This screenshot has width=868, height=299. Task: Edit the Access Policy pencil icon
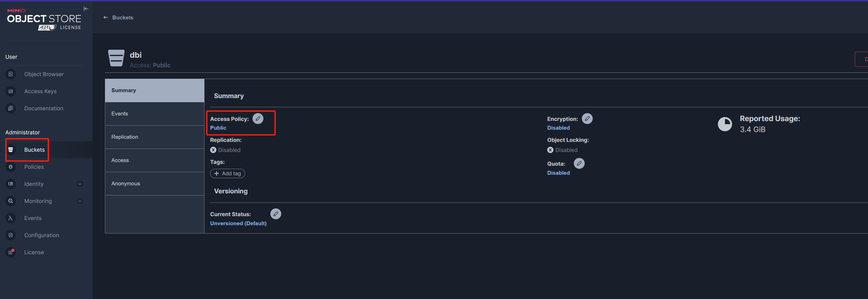258,119
